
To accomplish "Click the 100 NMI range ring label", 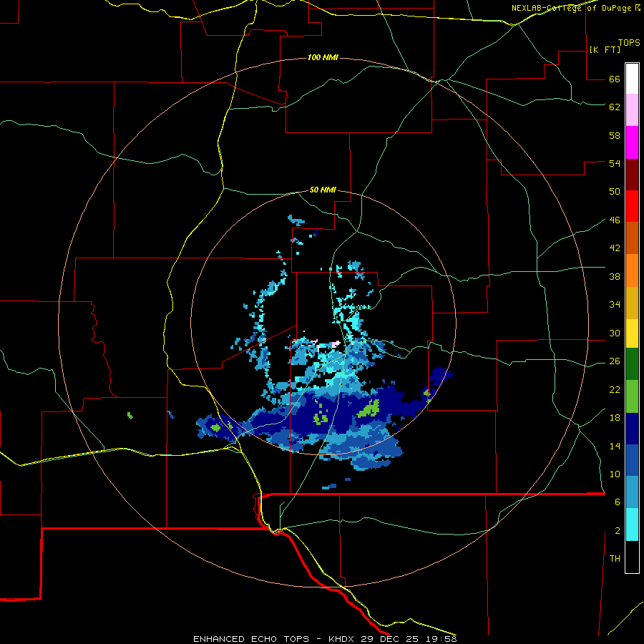I will [x=323, y=57].
